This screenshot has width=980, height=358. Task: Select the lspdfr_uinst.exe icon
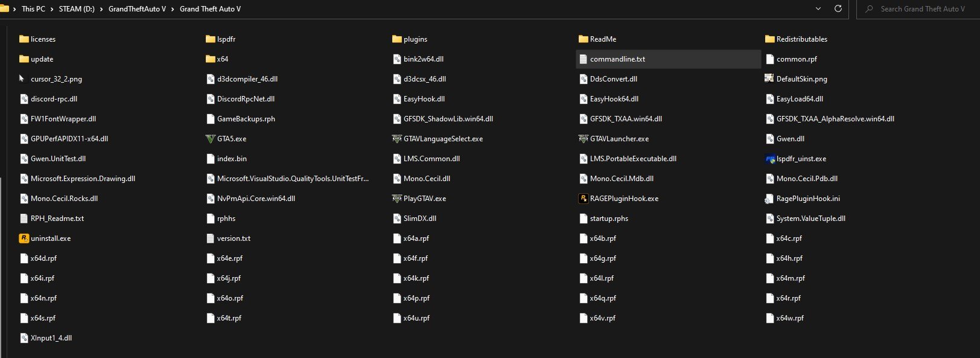(769, 159)
